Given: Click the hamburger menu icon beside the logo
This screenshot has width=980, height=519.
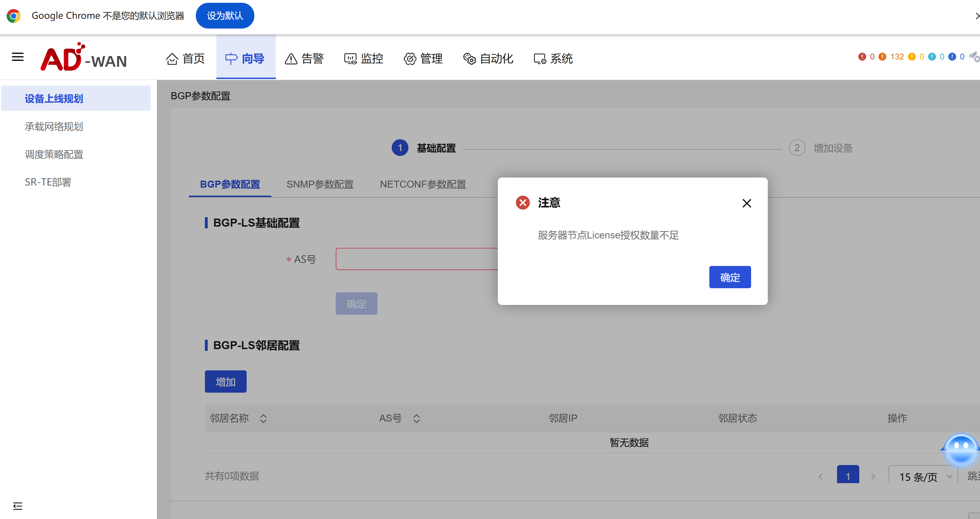Looking at the screenshot, I should pyautogui.click(x=17, y=57).
